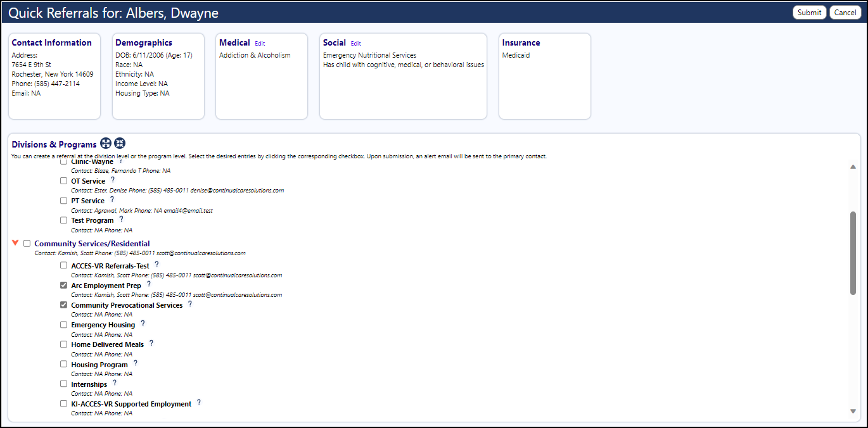Click the Emergency Housing program label
The image size is (868, 428).
point(103,325)
